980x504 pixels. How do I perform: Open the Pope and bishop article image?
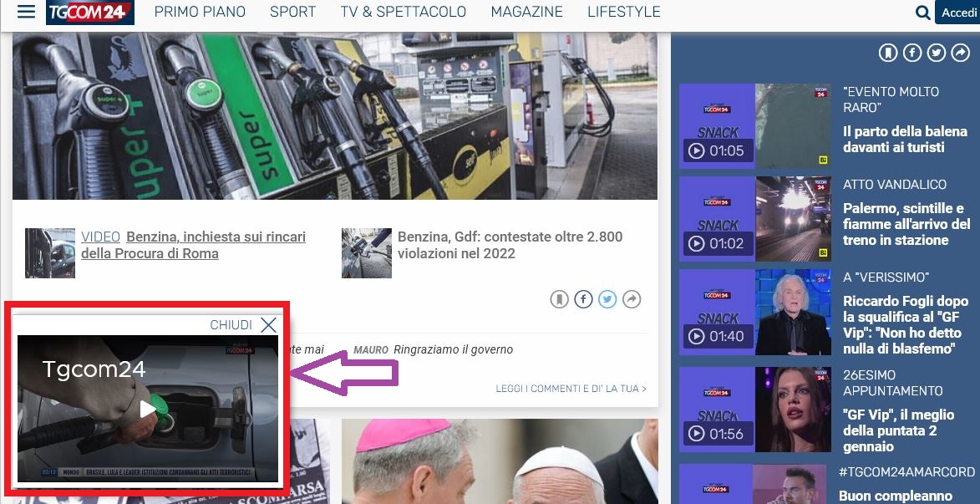(500, 461)
